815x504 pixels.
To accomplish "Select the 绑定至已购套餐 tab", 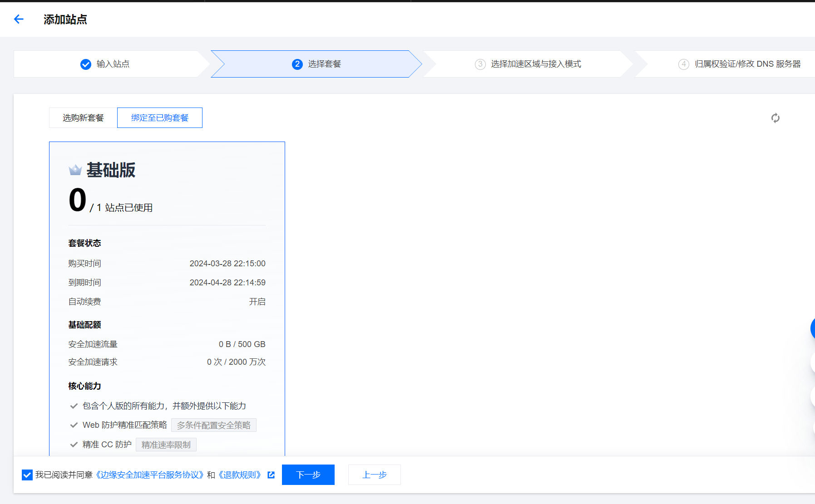I will [160, 118].
